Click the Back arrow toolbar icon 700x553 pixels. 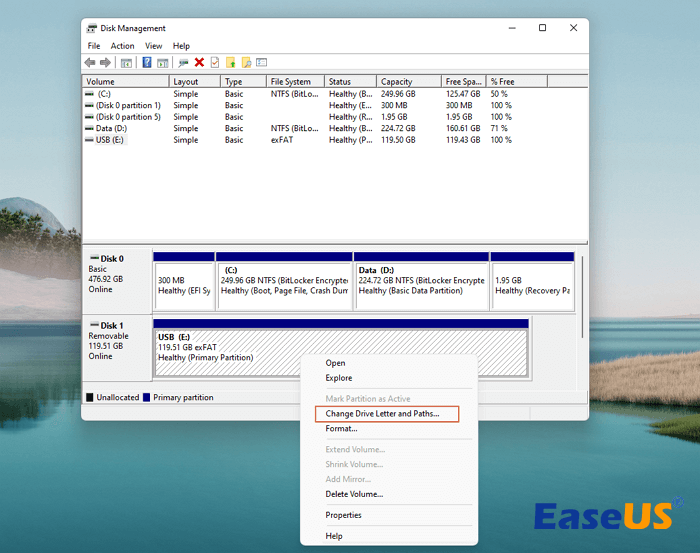(x=91, y=62)
